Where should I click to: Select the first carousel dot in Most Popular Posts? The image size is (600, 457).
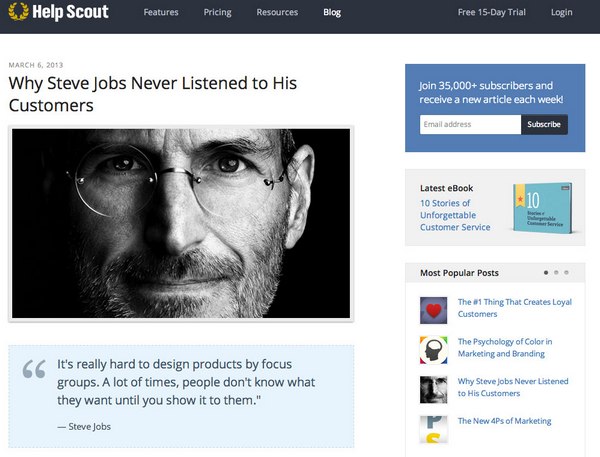546,273
